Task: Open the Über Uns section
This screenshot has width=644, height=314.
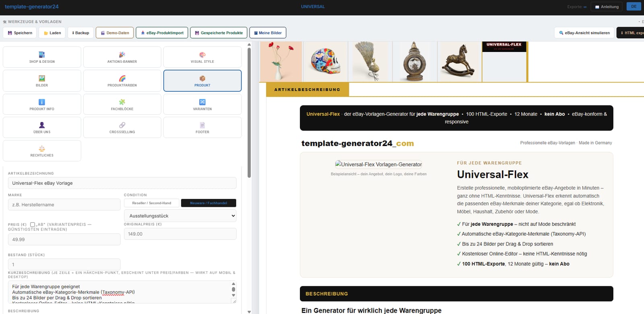Action: click(42, 128)
